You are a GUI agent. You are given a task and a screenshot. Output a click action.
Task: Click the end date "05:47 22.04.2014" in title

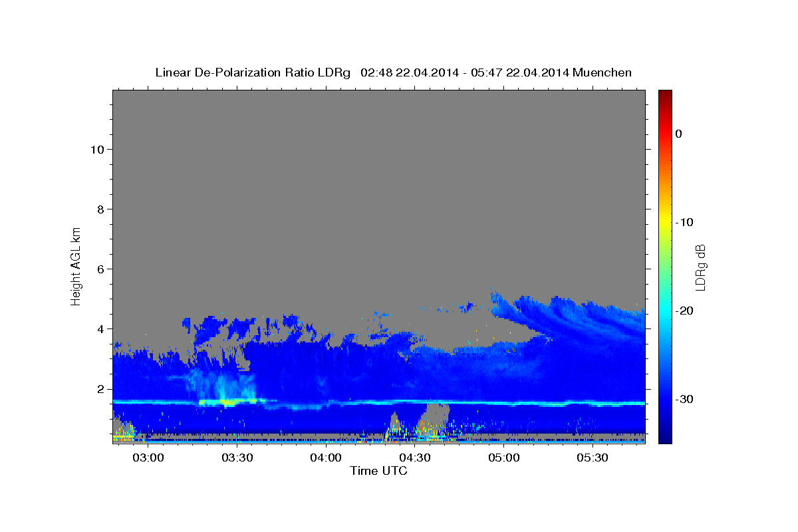[519, 72]
